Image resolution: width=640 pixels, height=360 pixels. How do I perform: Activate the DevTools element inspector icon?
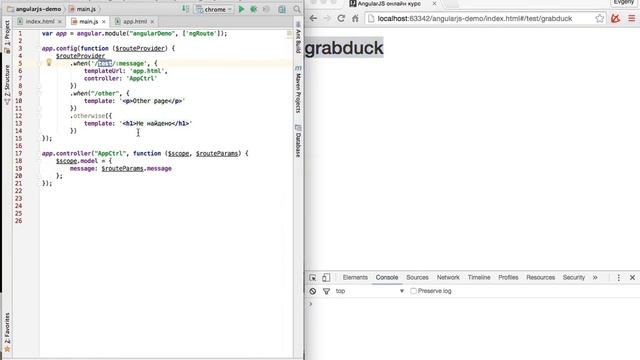tap(313, 278)
